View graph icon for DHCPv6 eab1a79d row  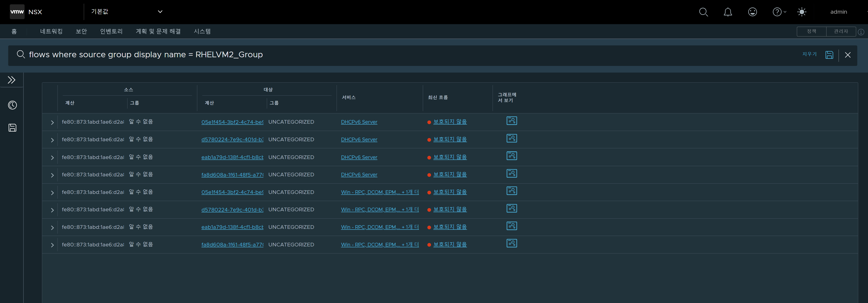(512, 156)
